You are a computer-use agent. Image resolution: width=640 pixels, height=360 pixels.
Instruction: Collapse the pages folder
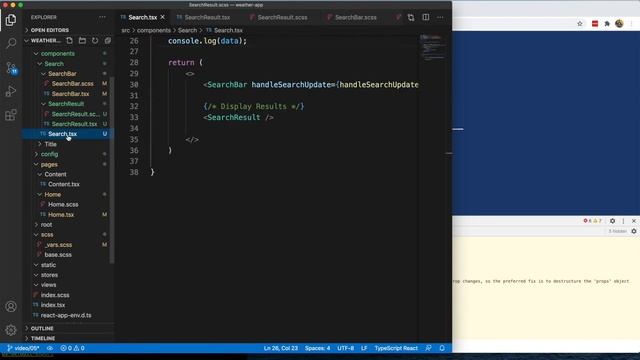click(x=49, y=164)
